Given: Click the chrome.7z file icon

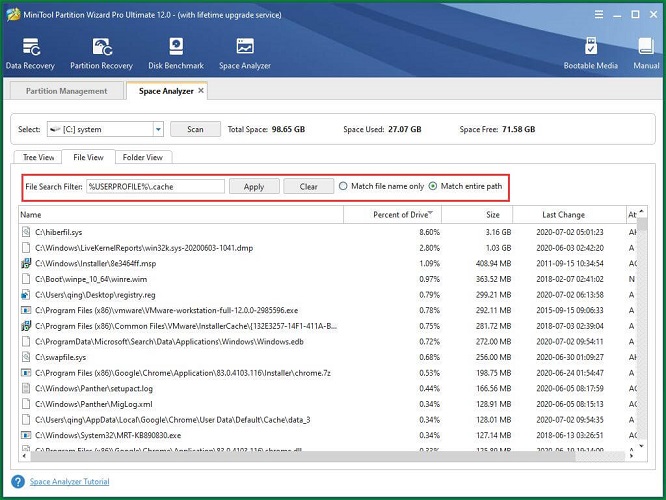Looking at the screenshot, I should (26, 373).
